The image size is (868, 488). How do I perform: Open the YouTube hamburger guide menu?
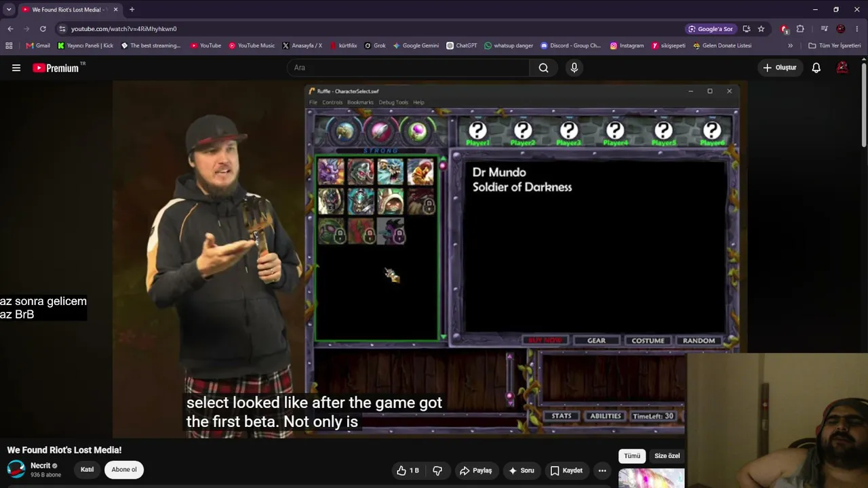pyautogui.click(x=16, y=68)
